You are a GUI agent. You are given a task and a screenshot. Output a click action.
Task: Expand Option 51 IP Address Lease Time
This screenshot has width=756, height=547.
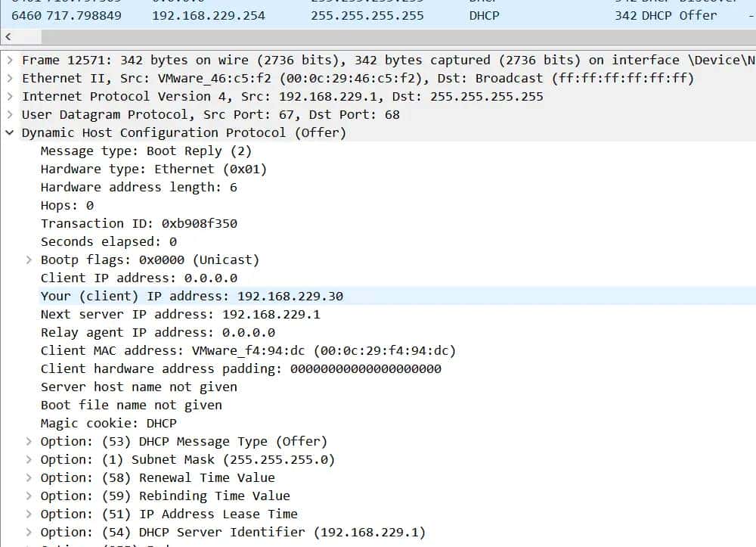(x=29, y=514)
